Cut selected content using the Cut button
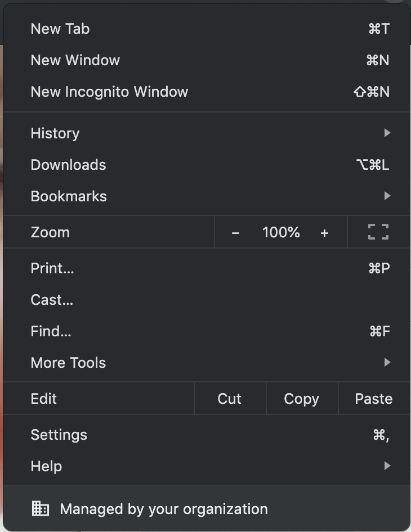Image resolution: width=411 pixels, height=532 pixels. (229, 398)
